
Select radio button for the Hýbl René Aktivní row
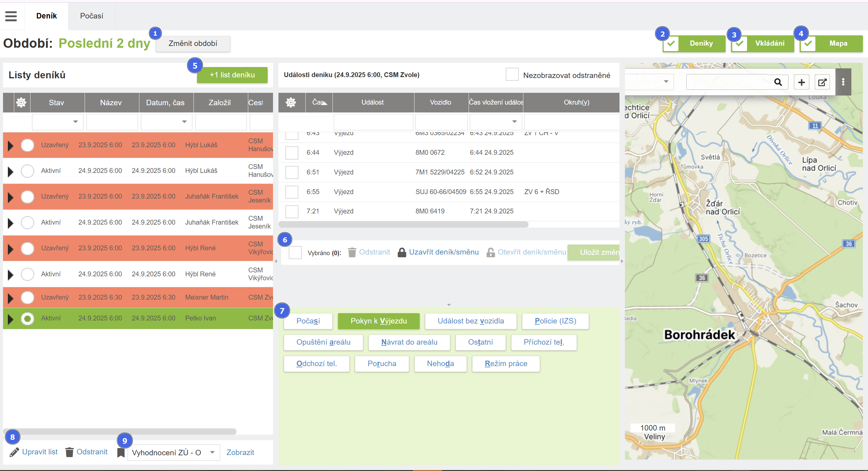tap(27, 274)
